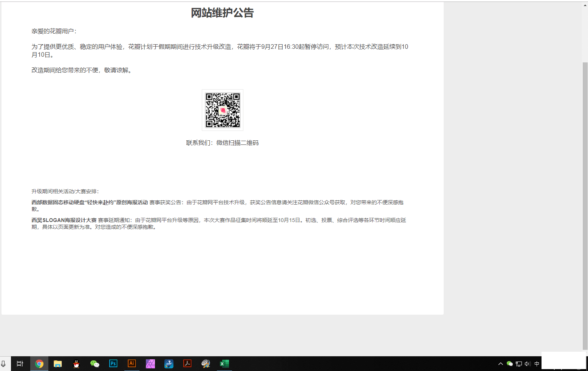Open the QQ penguin app
The height and width of the screenshot is (371, 588).
[76, 364]
